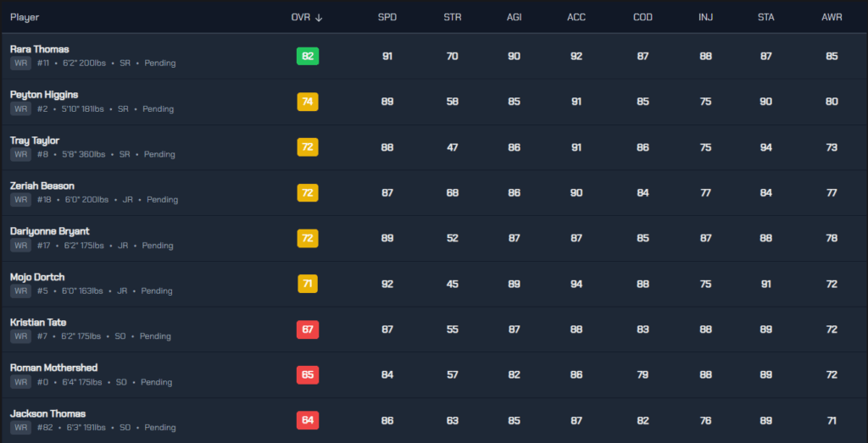Click the WR badge under Rara Thomas

[20, 64]
